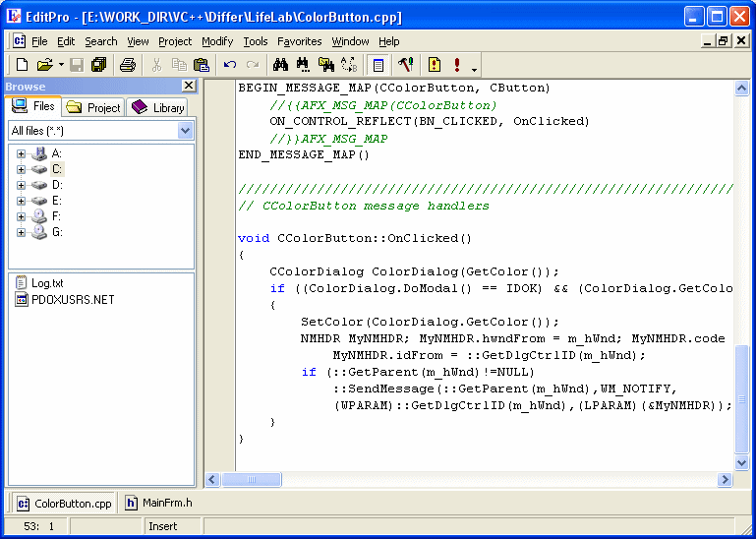756x539 pixels.
Task: Click the Open file folder icon
Action: pyautogui.click(x=44, y=65)
